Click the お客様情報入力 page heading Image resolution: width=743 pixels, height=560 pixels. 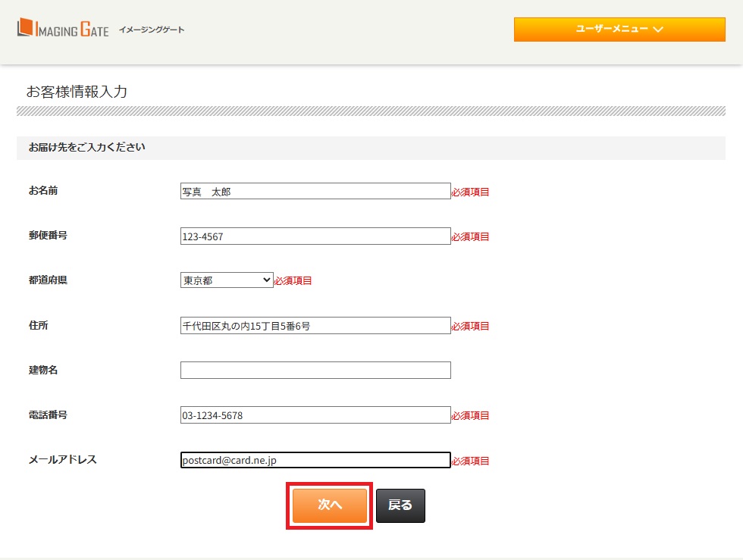point(77,92)
